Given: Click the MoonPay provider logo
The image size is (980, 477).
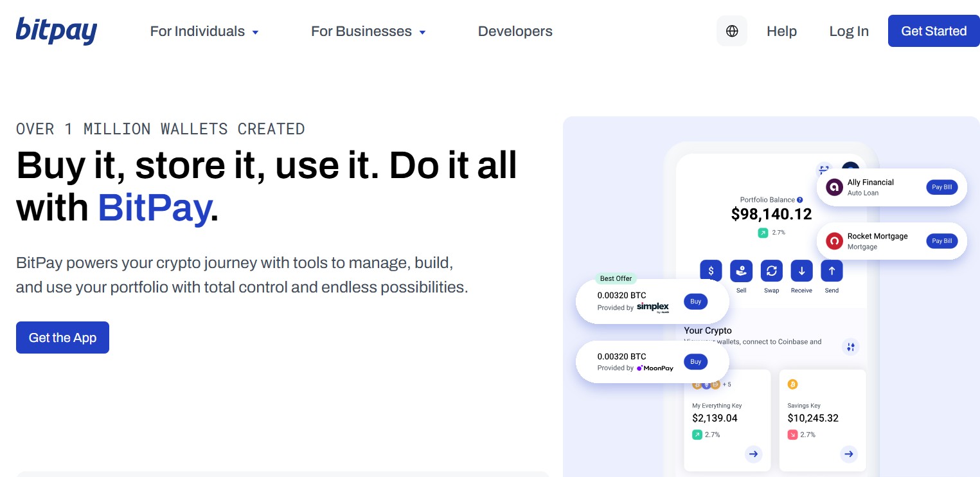Looking at the screenshot, I should [655, 368].
